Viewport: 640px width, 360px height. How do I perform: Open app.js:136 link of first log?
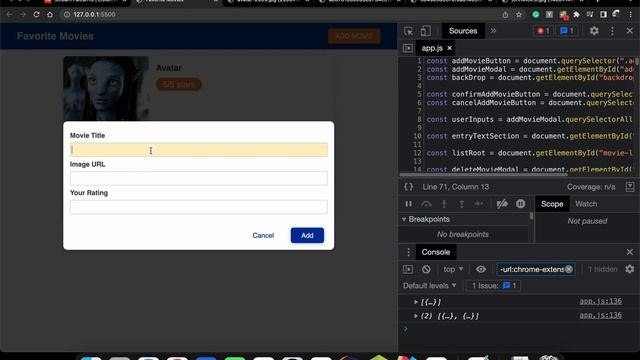[600, 301]
